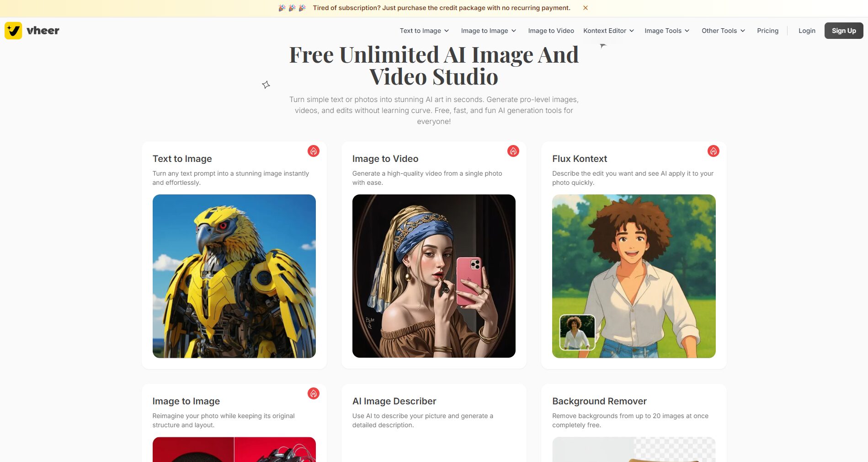Click the flame icon on Image to Image card
This screenshot has width=868, height=462.
tap(314, 393)
